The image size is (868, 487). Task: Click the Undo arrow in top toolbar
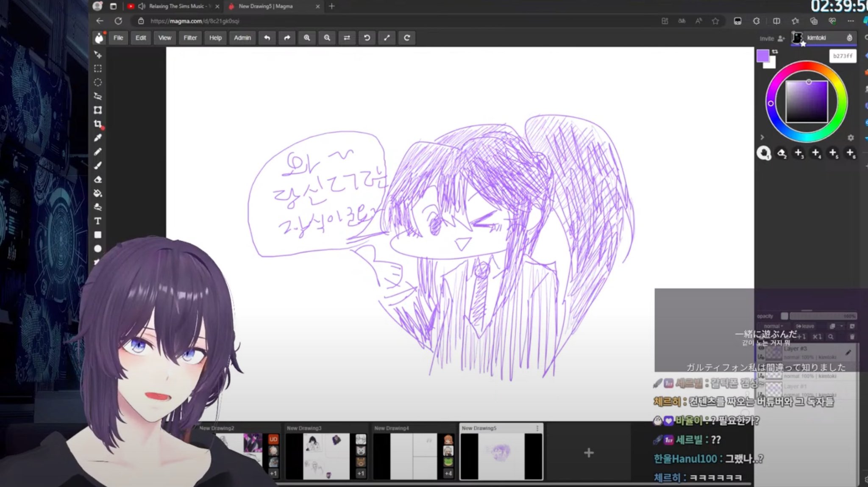[x=267, y=38]
